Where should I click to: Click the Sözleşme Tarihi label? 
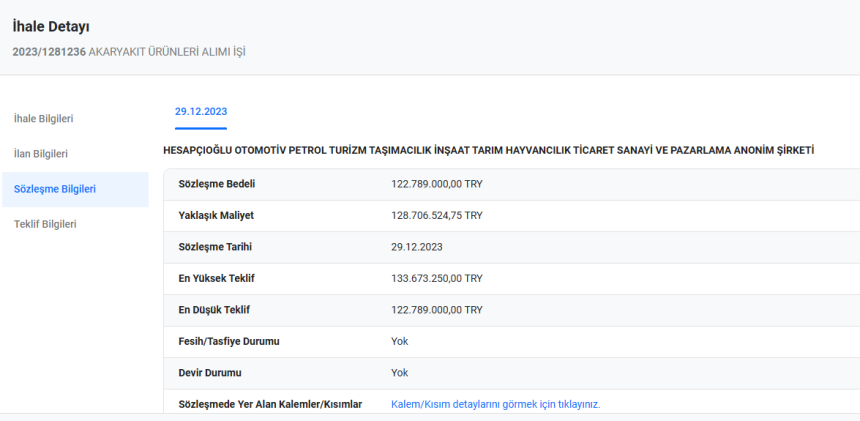(215, 247)
